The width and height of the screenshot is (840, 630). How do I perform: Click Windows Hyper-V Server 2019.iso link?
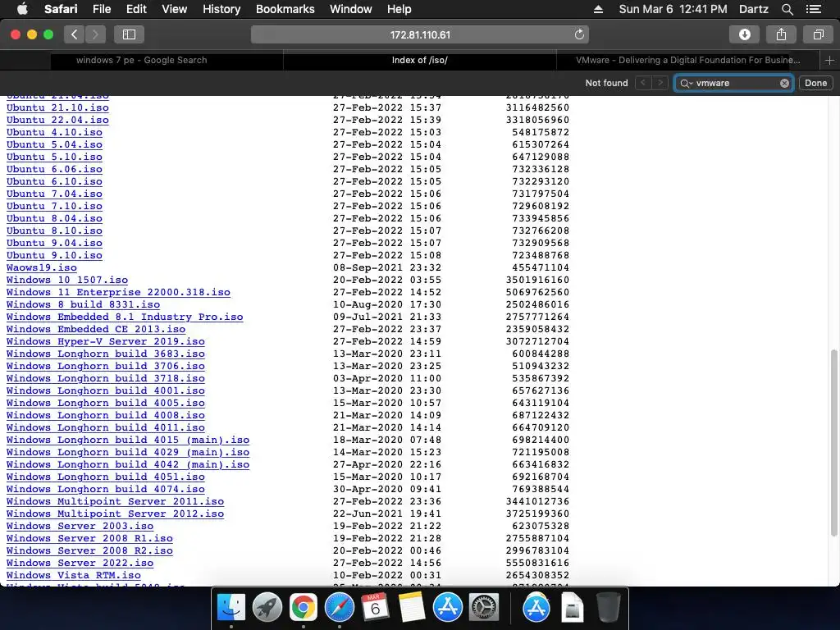tap(106, 341)
